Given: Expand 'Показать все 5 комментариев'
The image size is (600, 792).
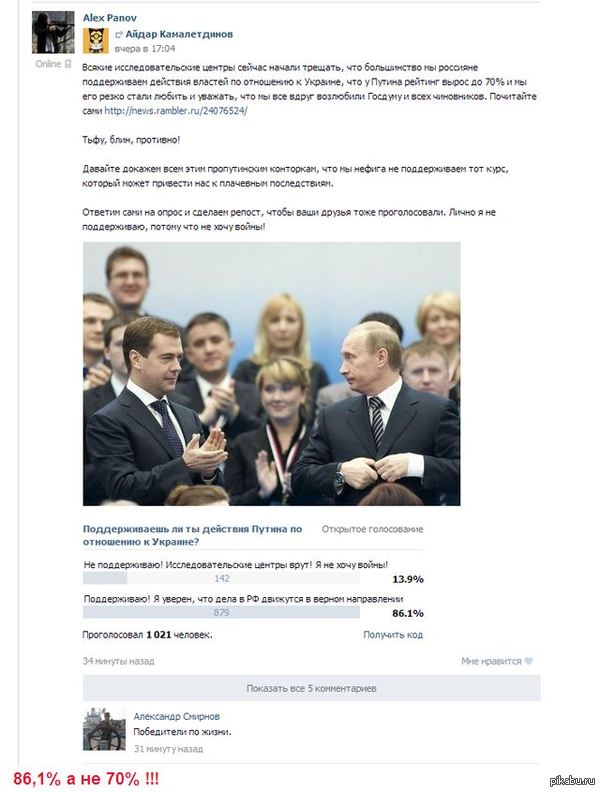Looking at the screenshot, I should (312, 688).
